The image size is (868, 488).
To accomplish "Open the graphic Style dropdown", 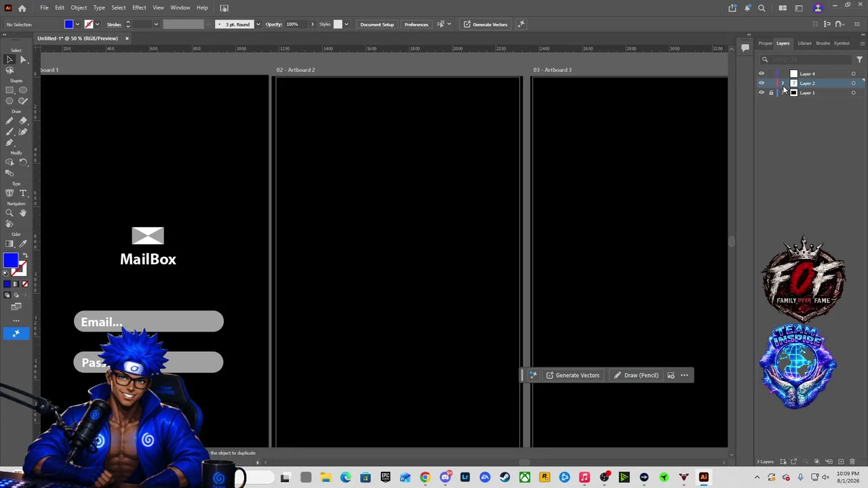I will point(346,24).
